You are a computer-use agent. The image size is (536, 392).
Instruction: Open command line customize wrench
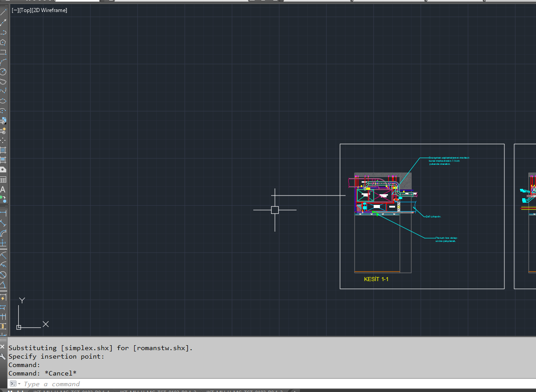pyautogui.click(x=3, y=356)
